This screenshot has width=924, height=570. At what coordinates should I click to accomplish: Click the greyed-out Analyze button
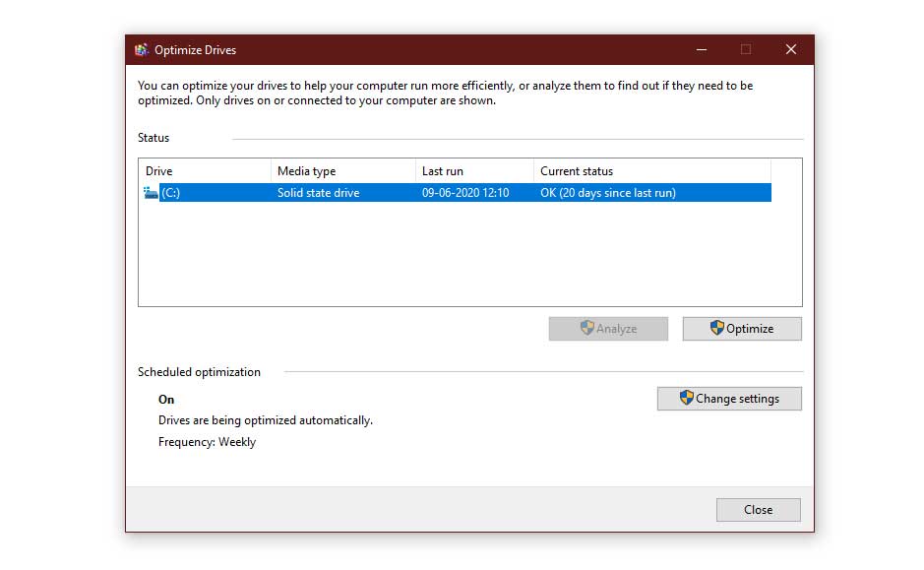[x=608, y=329]
